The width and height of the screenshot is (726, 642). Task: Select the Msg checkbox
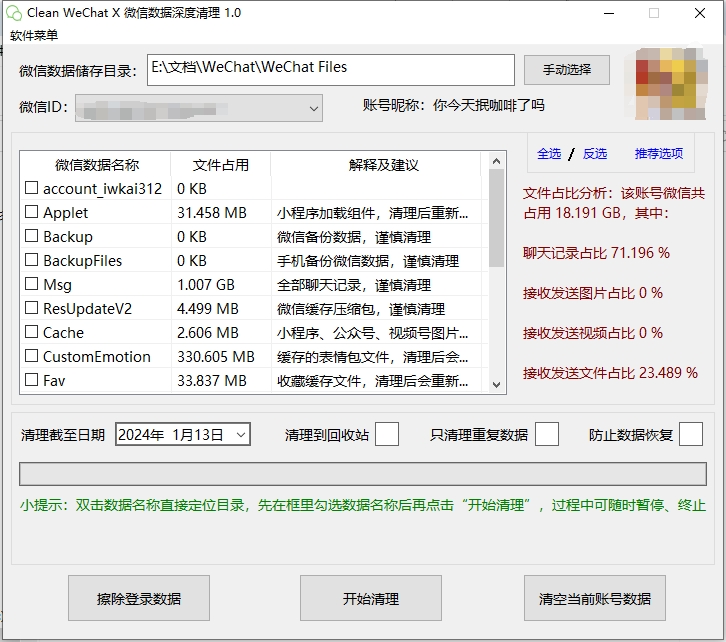pos(31,283)
